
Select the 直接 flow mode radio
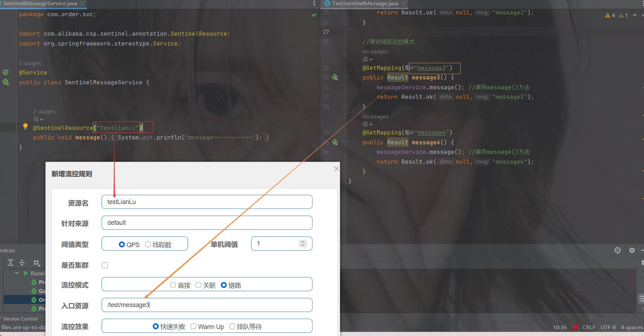click(x=173, y=285)
